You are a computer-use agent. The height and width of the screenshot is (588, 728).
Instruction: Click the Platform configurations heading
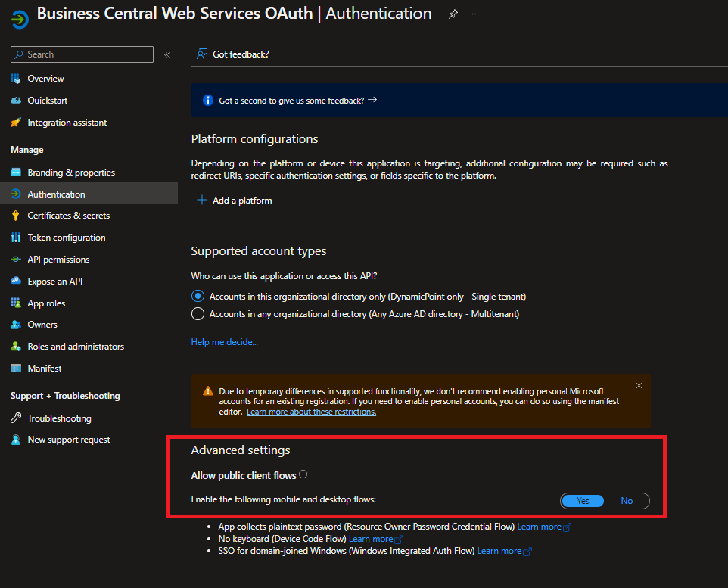coord(254,139)
